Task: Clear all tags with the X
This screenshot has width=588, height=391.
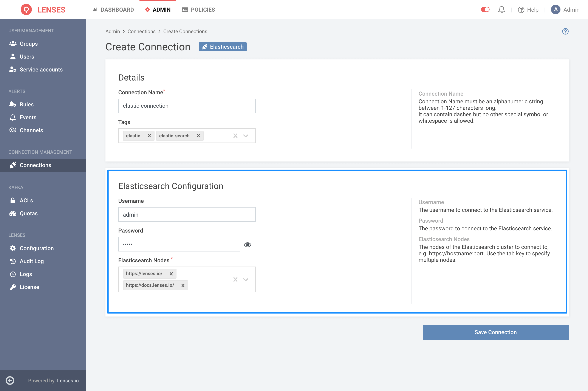Action: coord(235,136)
